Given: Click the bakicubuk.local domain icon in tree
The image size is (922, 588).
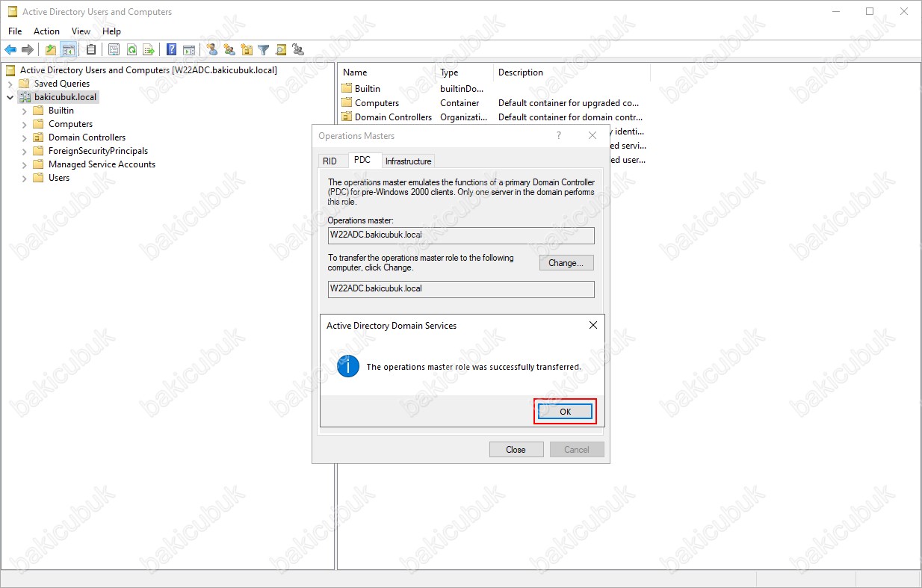Looking at the screenshot, I should (25, 97).
